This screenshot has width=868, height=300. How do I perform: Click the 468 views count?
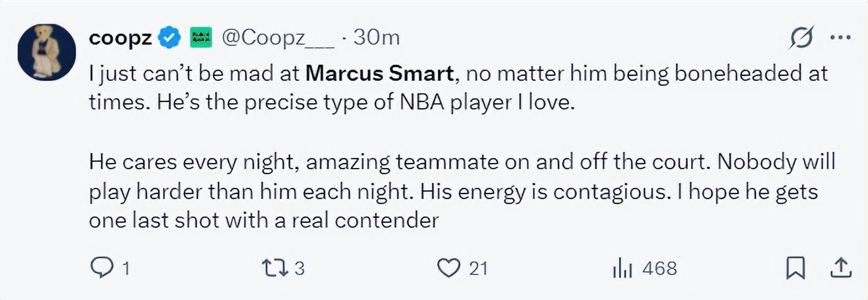tap(659, 268)
